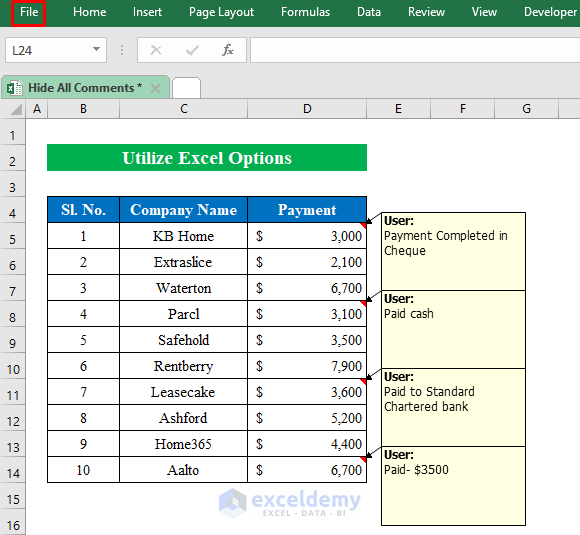Select the KB Home cell
This screenshot has height=535, width=580.
(x=183, y=236)
